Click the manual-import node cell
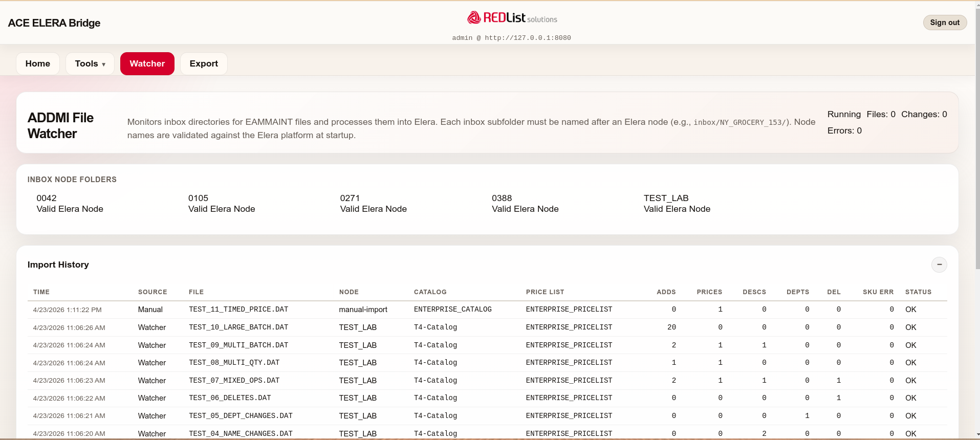980x440 pixels. tap(363, 310)
